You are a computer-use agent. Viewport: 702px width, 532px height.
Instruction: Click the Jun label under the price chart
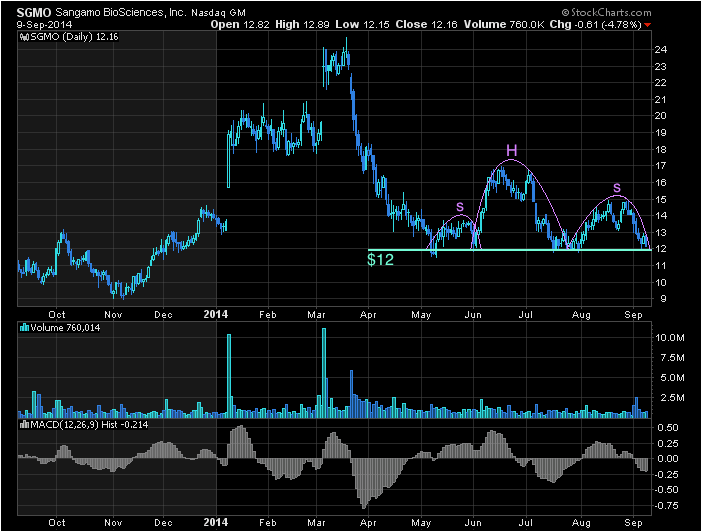pyautogui.click(x=473, y=315)
